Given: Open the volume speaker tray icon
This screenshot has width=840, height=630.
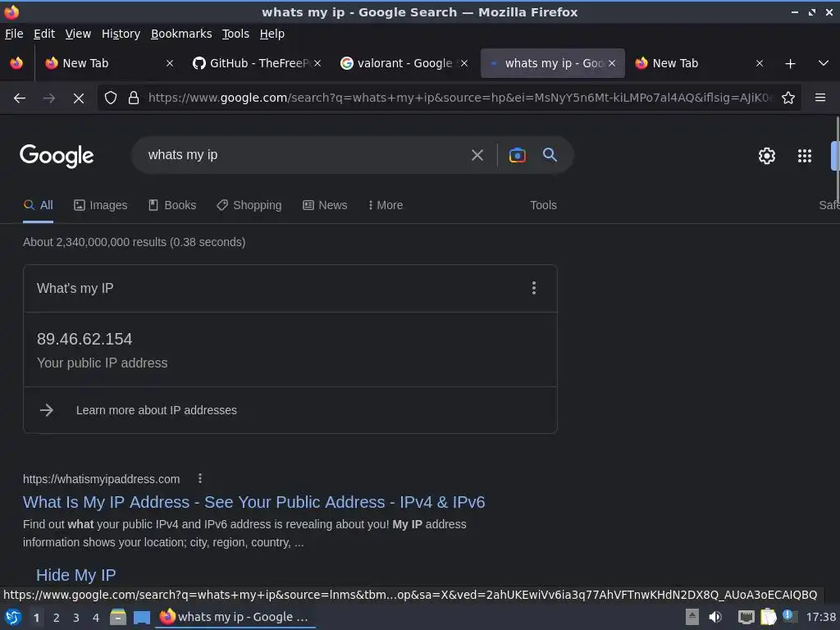Looking at the screenshot, I should 715,617.
